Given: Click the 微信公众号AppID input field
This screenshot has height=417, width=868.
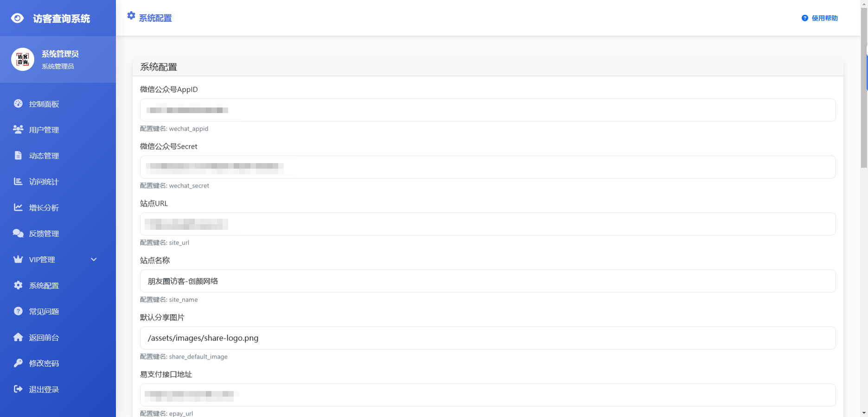Looking at the screenshot, I should (487, 110).
